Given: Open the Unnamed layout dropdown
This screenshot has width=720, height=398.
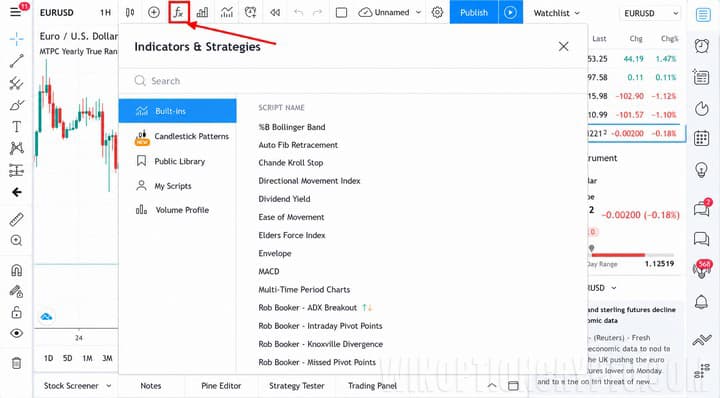Looking at the screenshot, I should pos(390,12).
